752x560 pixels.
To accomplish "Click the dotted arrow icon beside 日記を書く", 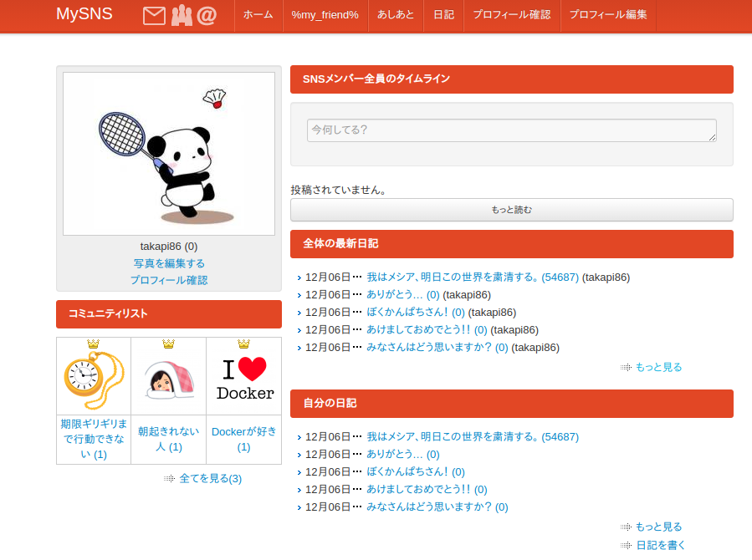I will [x=625, y=544].
